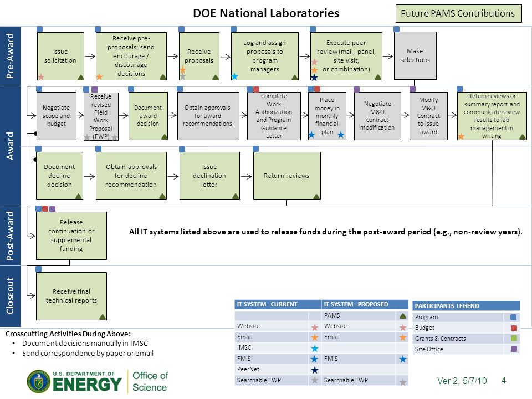The width and height of the screenshot is (532, 399).
Task: Click the arrow between Issue declination letter and Return reviews
Action: [246, 176]
